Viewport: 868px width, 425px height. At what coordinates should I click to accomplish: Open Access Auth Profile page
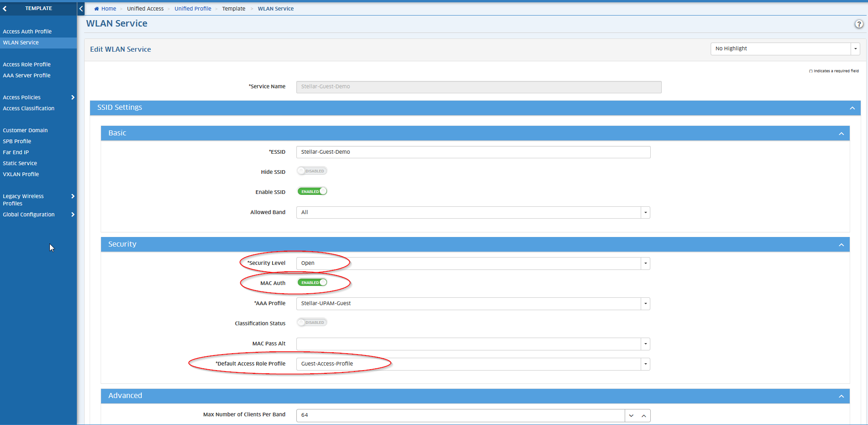27,32
